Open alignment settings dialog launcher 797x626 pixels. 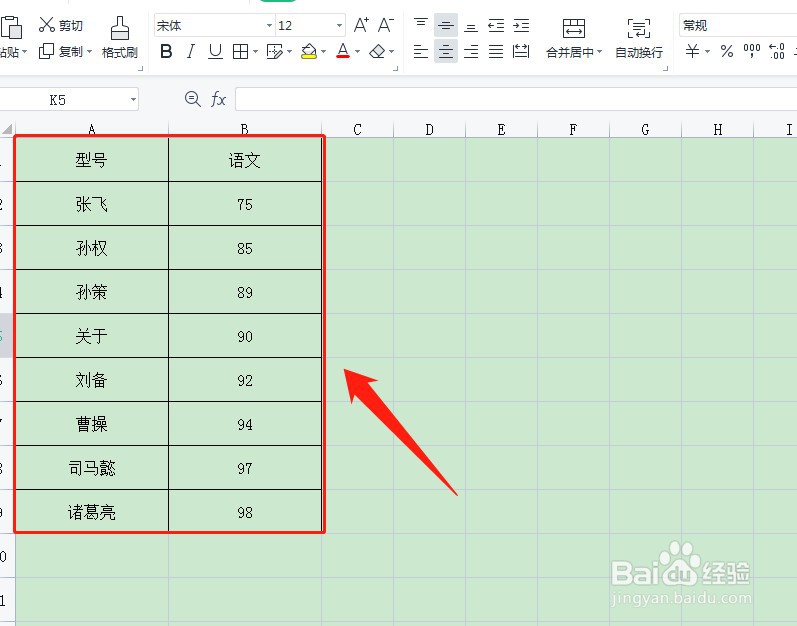[x=665, y=68]
